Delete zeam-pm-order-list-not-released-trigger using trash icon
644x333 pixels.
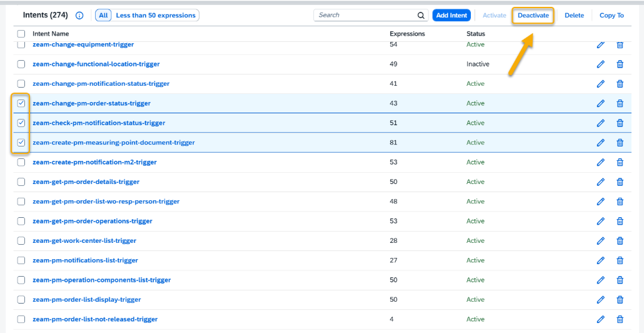[620, 319]
